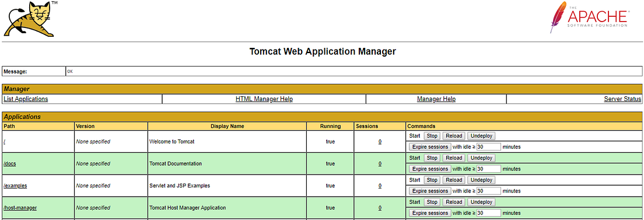644x220 pixels.
Task: Focus idle minutes field for Welcome to Tomcat
Action: click(x=489, y=147)
